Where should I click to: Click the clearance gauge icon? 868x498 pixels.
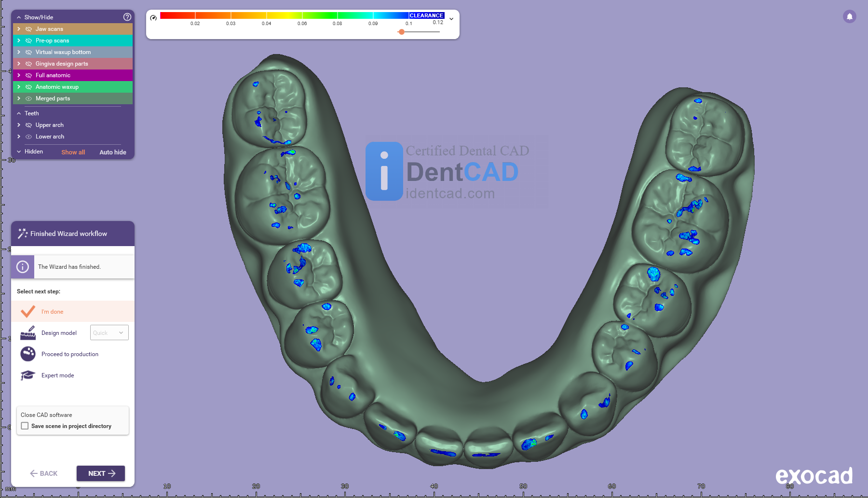tap(153, 18)
